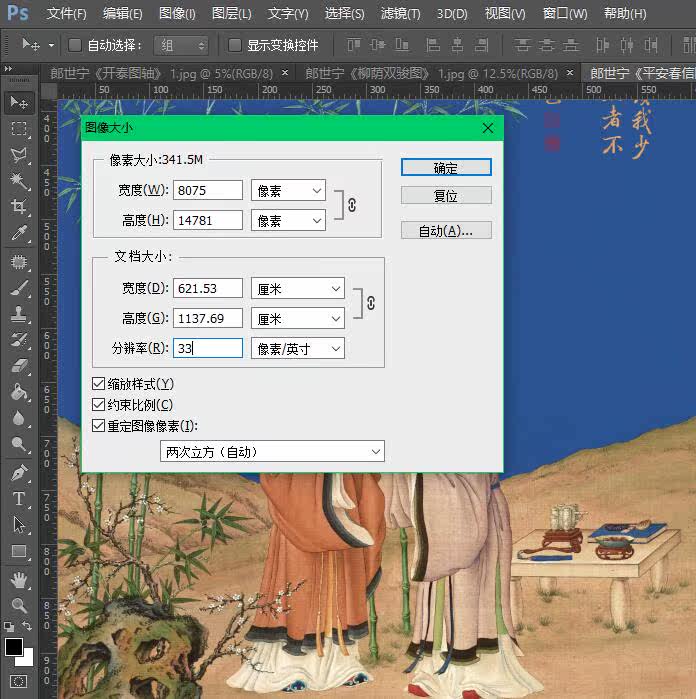
Task: Enable the 自动选择 checkbox
Action: [x=74, y=45]
